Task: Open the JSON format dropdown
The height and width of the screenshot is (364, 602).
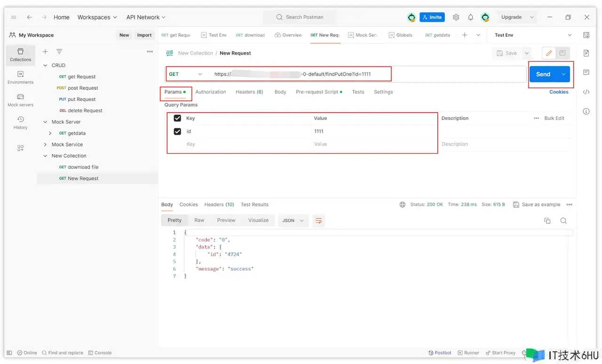Action: coord(293,220)
